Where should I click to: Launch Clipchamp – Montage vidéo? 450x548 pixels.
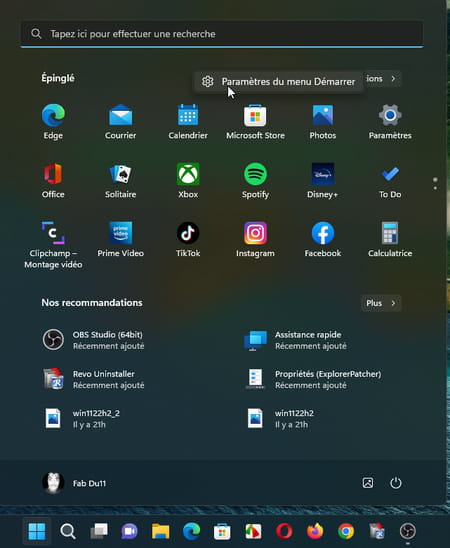[53, 245]
